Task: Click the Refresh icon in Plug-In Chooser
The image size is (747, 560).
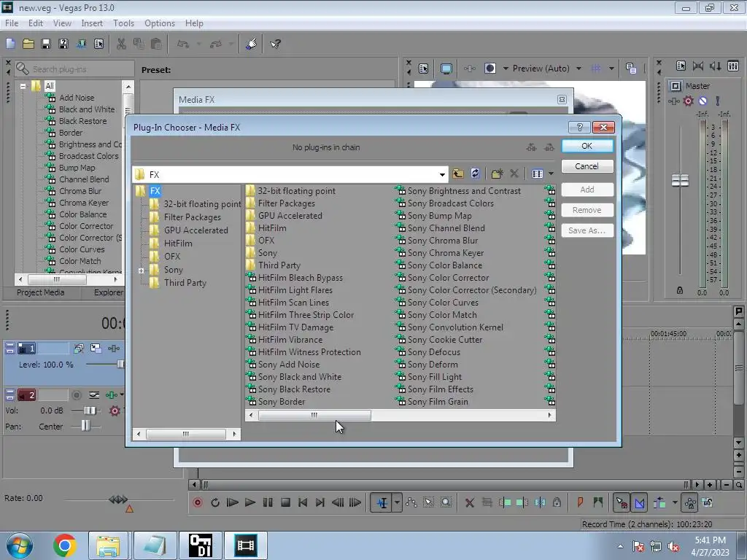Action: (x=476, y=174)
